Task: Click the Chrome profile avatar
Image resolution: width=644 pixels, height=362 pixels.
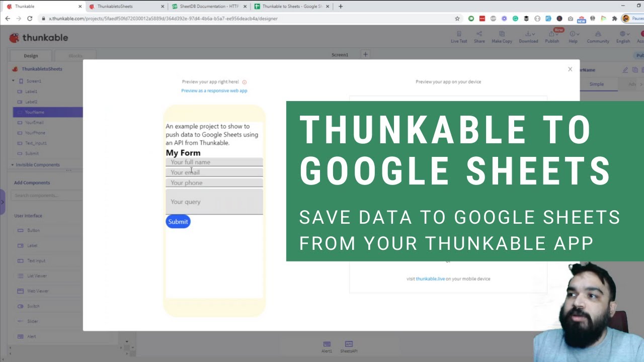Action: [626, 19]
